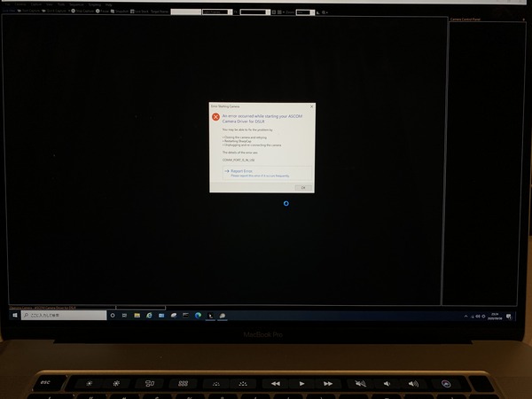Click the taskbar search box
This screenshot has width=532, height=399.
click(64, 316)
